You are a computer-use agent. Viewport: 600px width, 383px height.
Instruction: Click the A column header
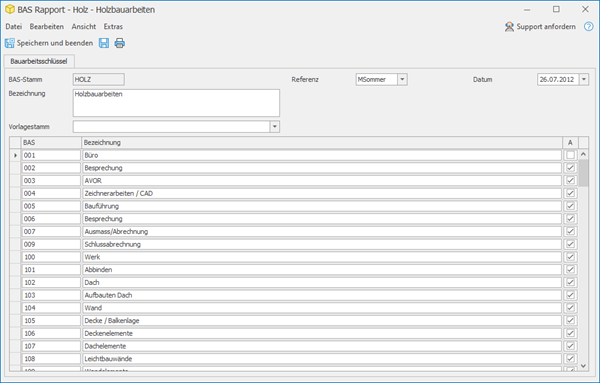(571, 143)
